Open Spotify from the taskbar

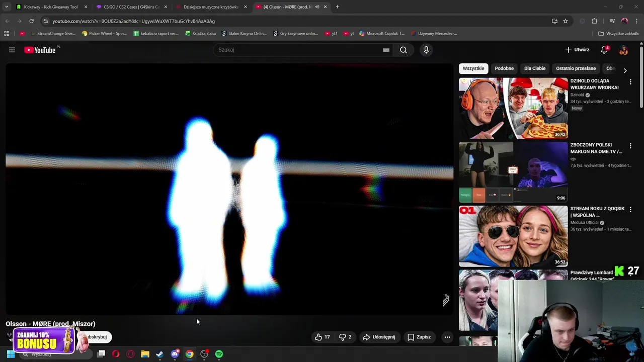[x=219, y=354]
